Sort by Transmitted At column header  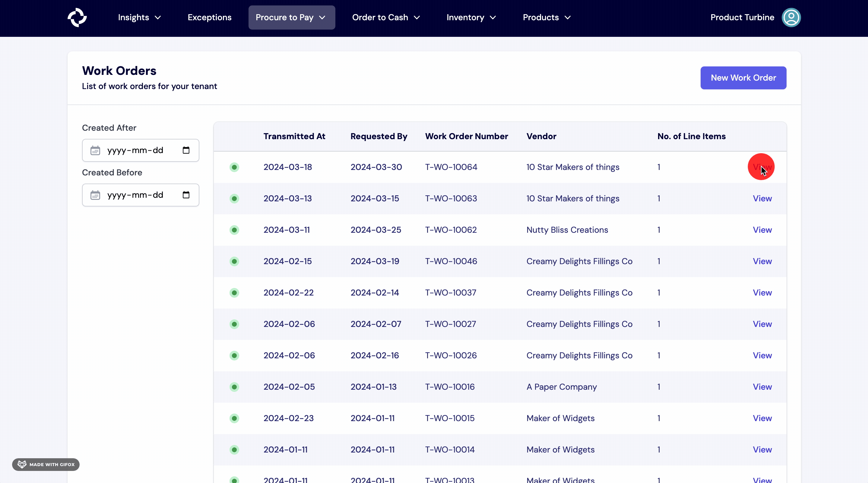point(294,136)
